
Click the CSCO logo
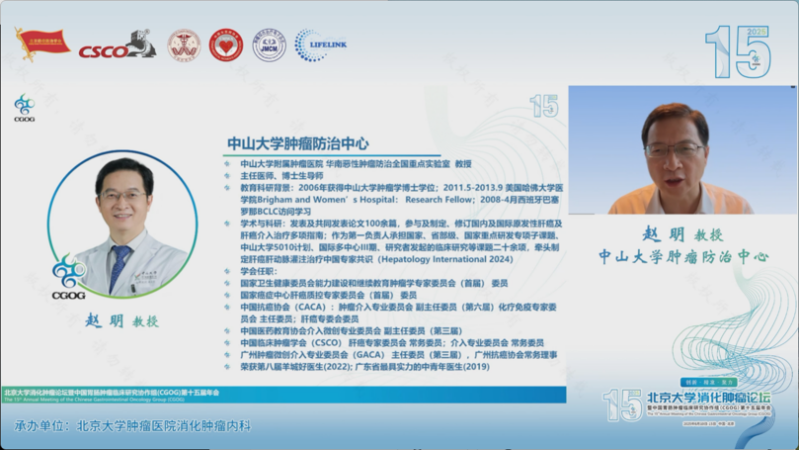pos(117,45)
